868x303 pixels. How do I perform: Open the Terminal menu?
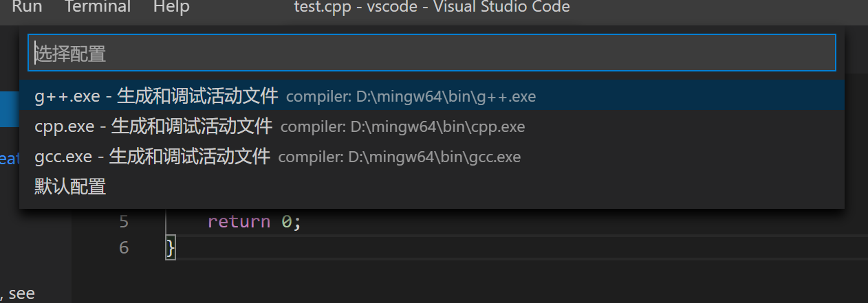click(97, 8)
